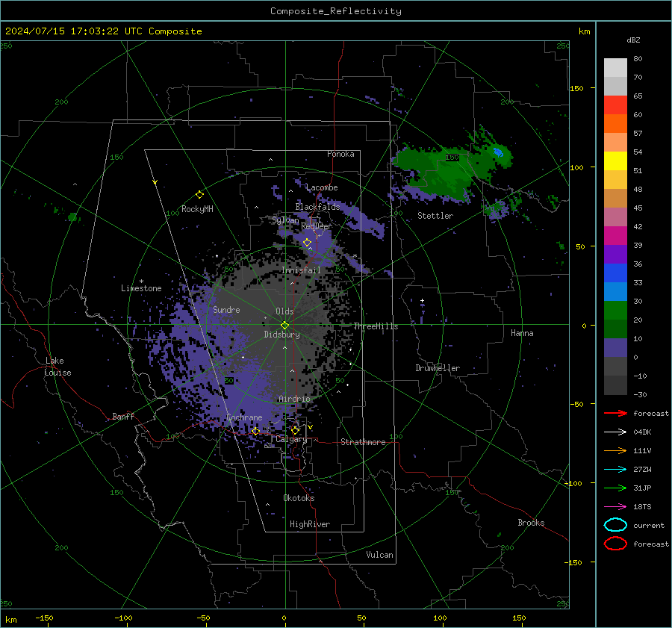Click the 80 value atop the dBZ scale

[638, 59]
